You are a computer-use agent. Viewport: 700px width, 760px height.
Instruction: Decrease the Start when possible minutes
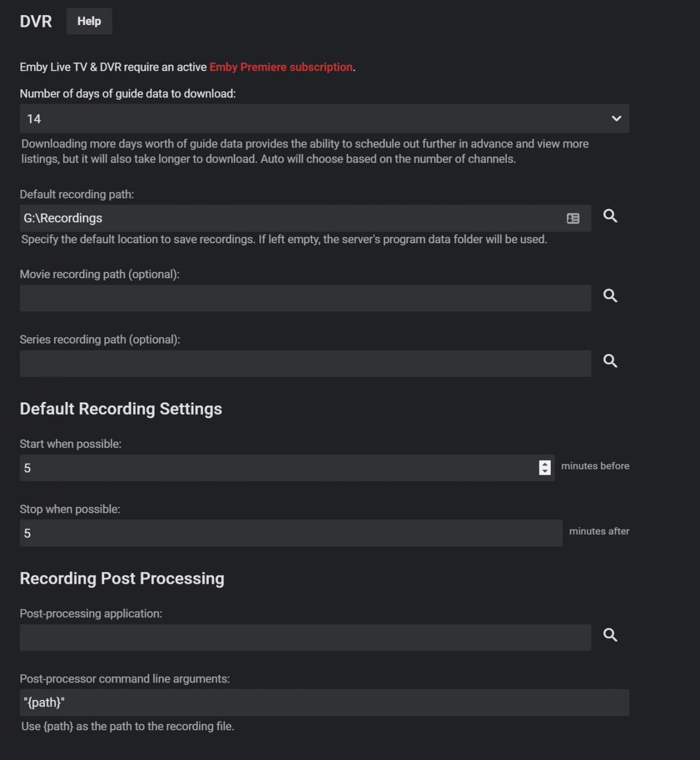point(545,471)
